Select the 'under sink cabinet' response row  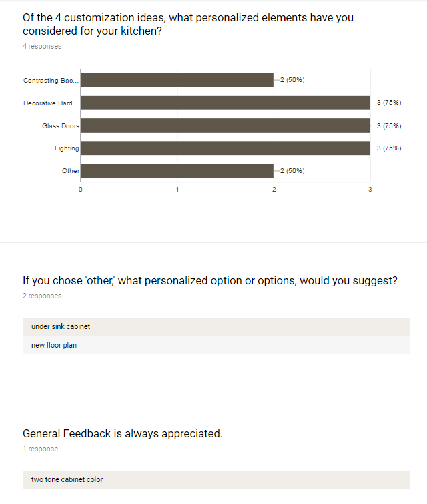click(216, 327)
